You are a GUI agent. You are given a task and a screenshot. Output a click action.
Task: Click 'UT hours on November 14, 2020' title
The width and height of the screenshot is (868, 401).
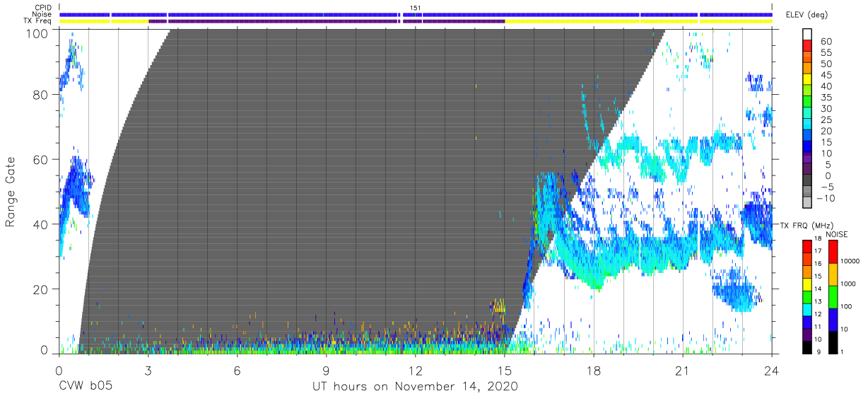416,388
